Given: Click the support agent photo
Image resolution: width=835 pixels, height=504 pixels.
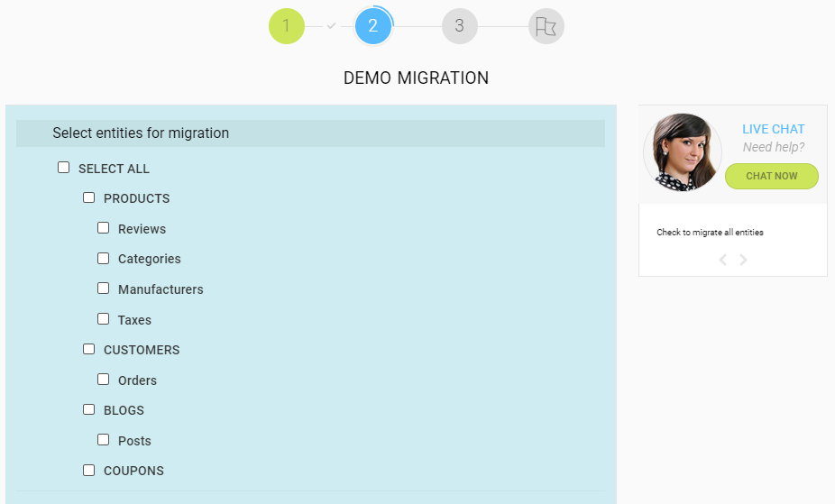Looking at the screenshot, I should pos(683,152).
